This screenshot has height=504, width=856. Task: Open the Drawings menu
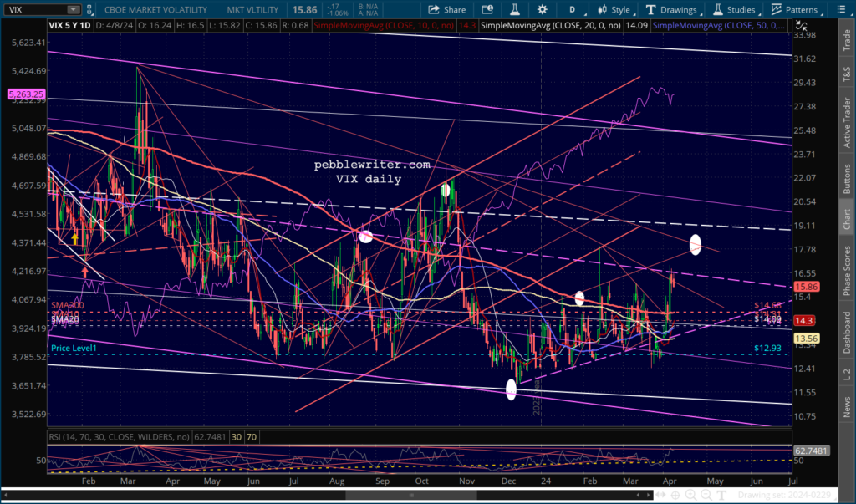point(673,9)
